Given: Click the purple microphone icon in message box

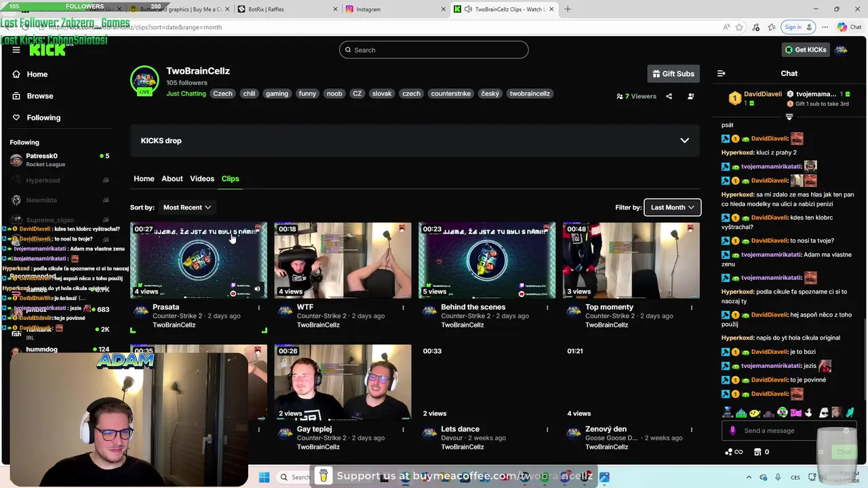Looking at the screenshot, I should pyautogui.click(x=732, y=430).
